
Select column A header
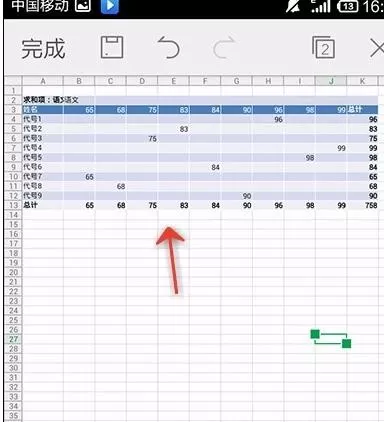(43, 81)
